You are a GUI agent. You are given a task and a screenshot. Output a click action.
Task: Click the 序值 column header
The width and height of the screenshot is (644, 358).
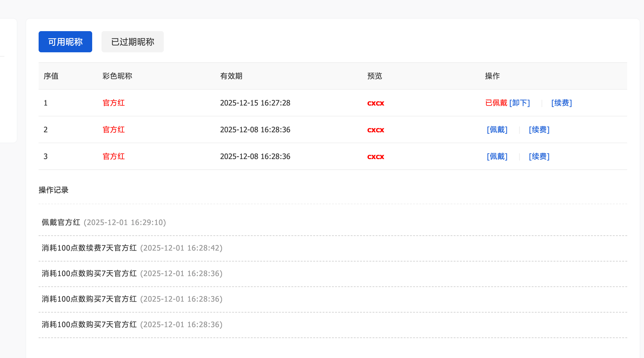click(x=51, y=76)
